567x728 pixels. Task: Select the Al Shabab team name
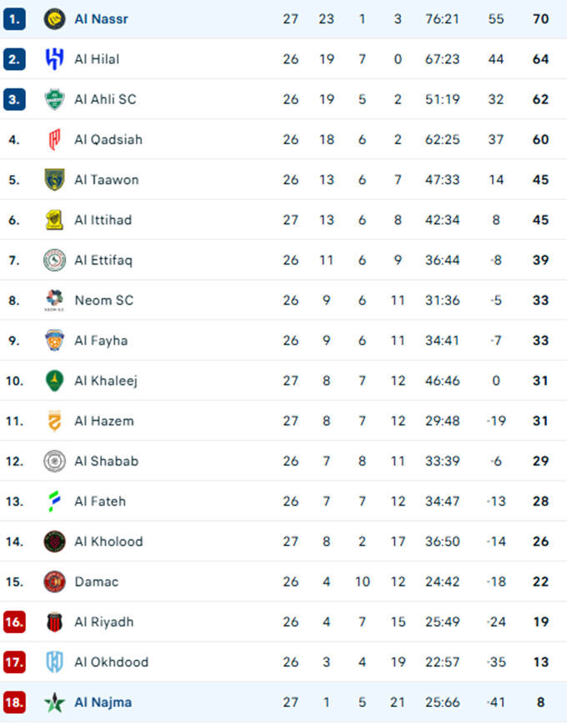(x=106, y=461)
